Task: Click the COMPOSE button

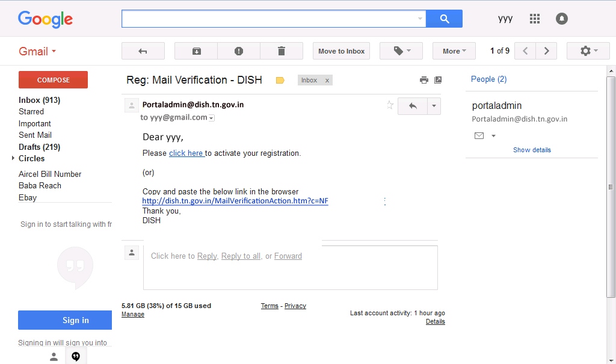Action: pyautogui.click(x=53, y=80)
